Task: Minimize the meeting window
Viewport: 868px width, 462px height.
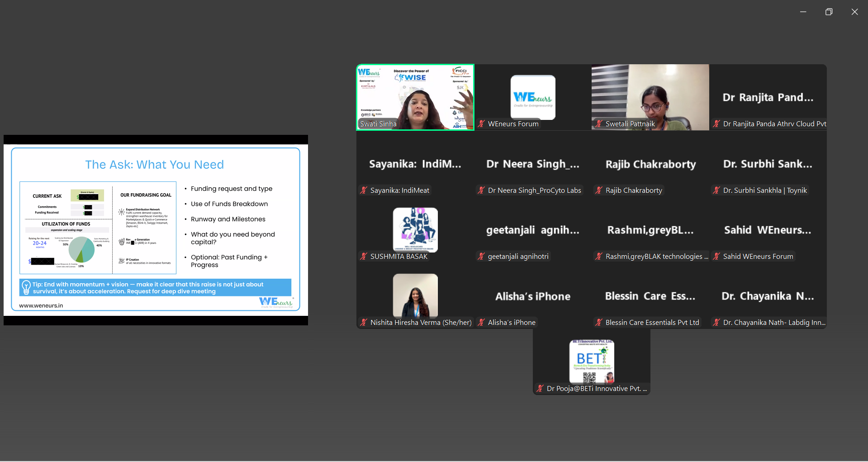Action: click(803, 12)
